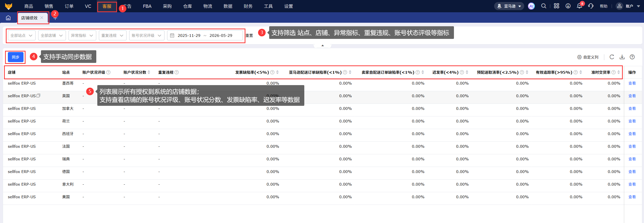Image resolution: width=644 pixels, height=223 pixels.
Task: Sort by 预配送取消率 column
Action: (x=527, y=72)
